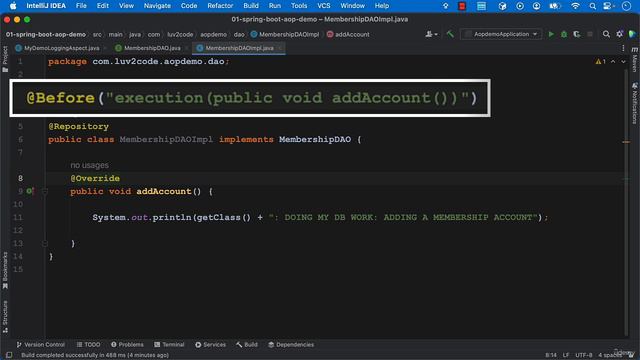Open the Edit menu
This screenshot has width=640, height=360.
coord(102,6)
